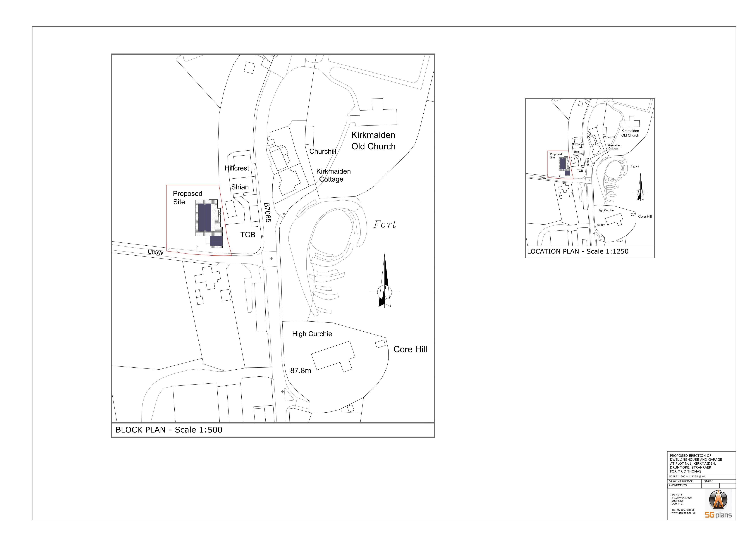Click 'PROPOSED ERECTION OF' project description text

(690, 456)
